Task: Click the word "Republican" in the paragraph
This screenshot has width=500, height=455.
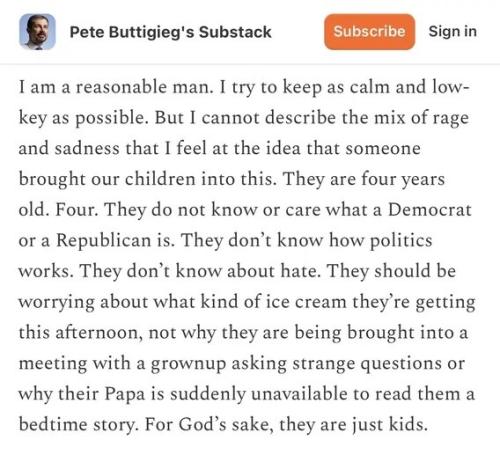Action: [x=103, y=241]
